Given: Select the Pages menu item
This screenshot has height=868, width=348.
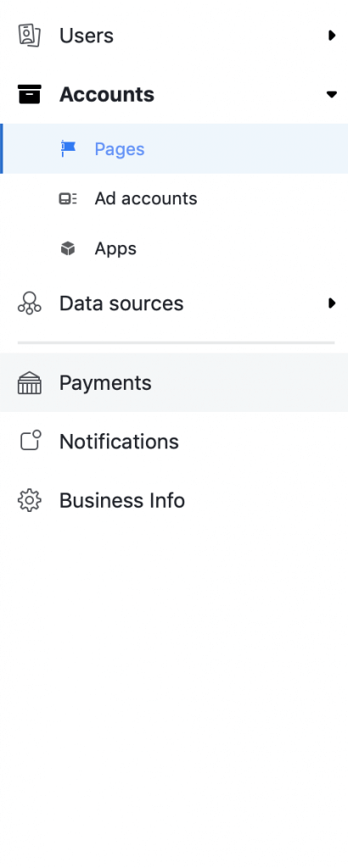Looking at the screenshot, I should tap(174, 149).
